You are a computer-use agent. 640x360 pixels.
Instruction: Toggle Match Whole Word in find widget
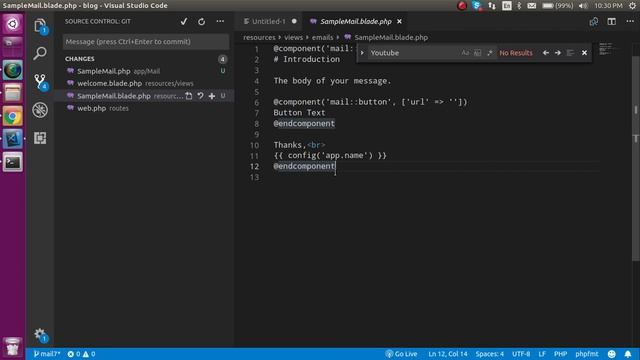click(477, 53)
